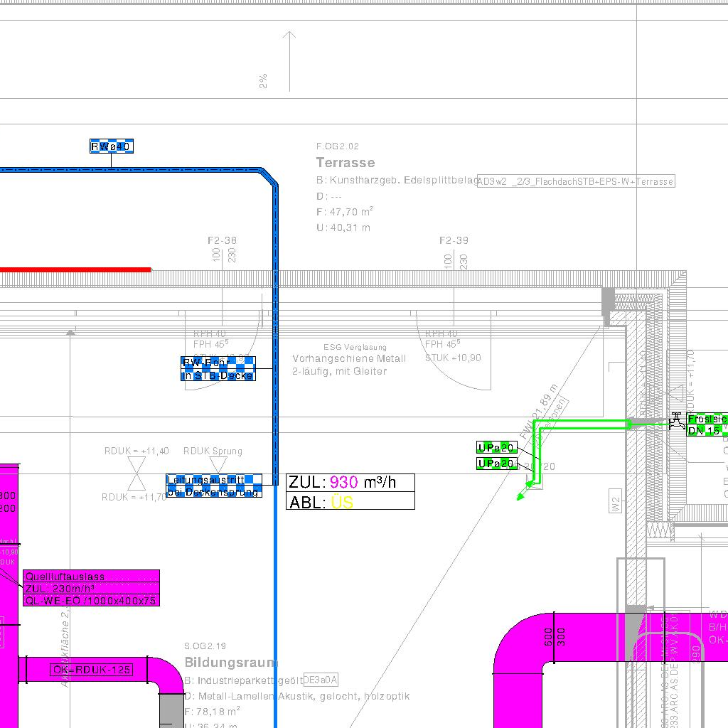This screenshot has height=728, width=728.
Task: Click the RW-Rohr in STB-Decke tag
Action: tap(218, 368)
